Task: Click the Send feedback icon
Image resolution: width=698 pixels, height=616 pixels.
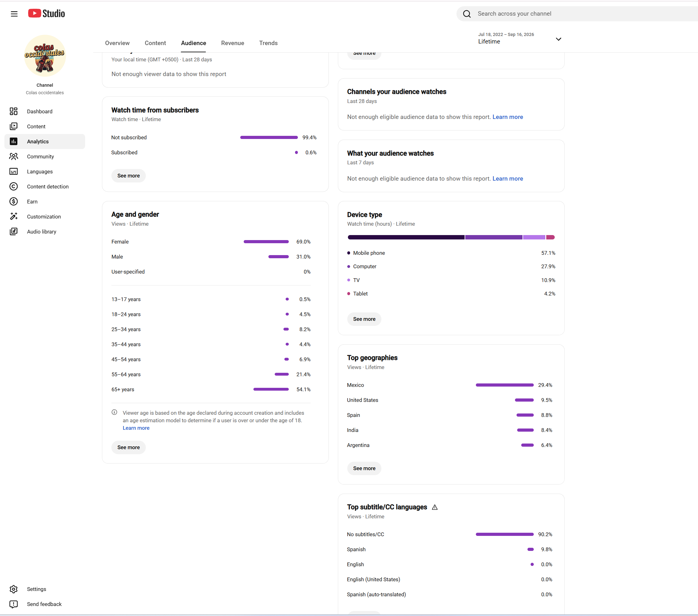Action: (14, 604)
